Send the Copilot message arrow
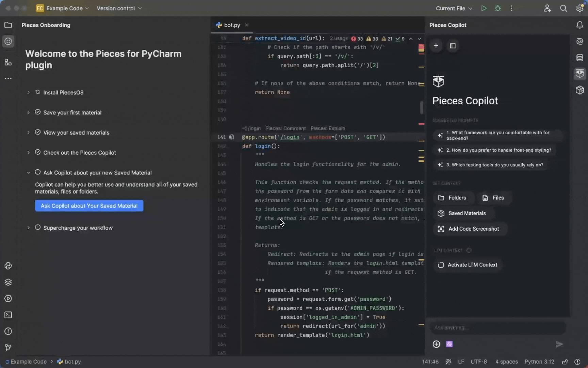The height and width of the screenshot is (368, 588). pos(559,344)
